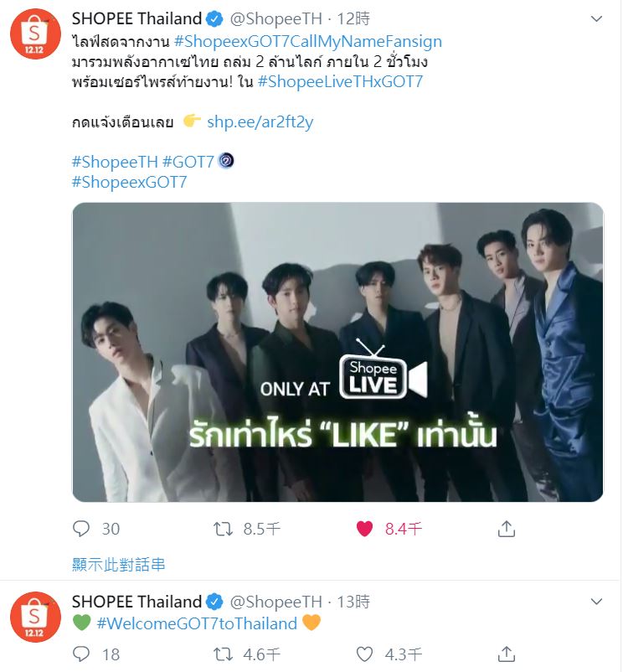
Task: Retweet the WelcomeGOT7toThailand tweet
Action: click(224, 654)
